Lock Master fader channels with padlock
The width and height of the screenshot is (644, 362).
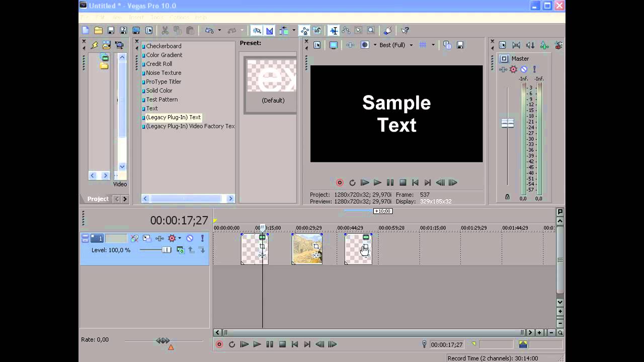click(x=507, y=197)
